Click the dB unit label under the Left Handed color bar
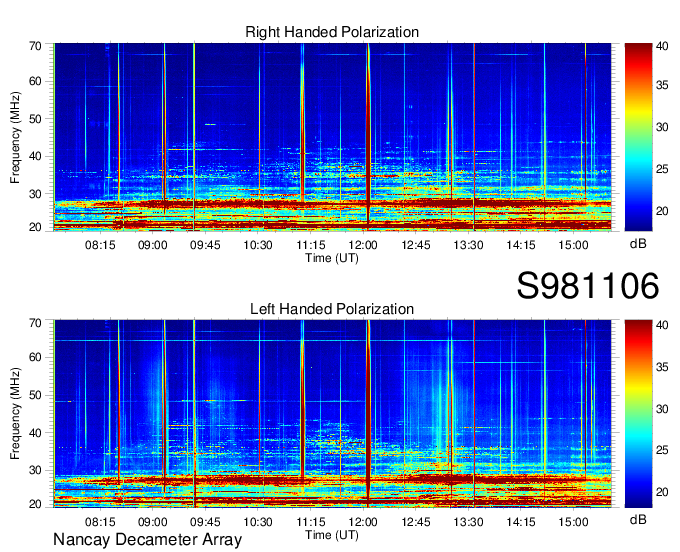Viewport: 680px width, 552px height. (x=638, y=519)
